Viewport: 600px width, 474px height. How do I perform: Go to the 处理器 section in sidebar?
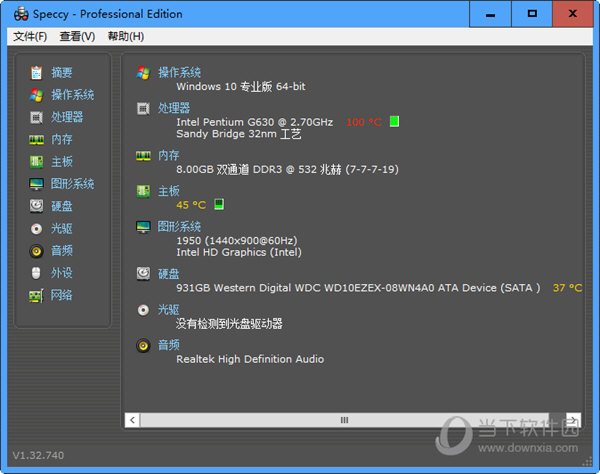point(67,117)
